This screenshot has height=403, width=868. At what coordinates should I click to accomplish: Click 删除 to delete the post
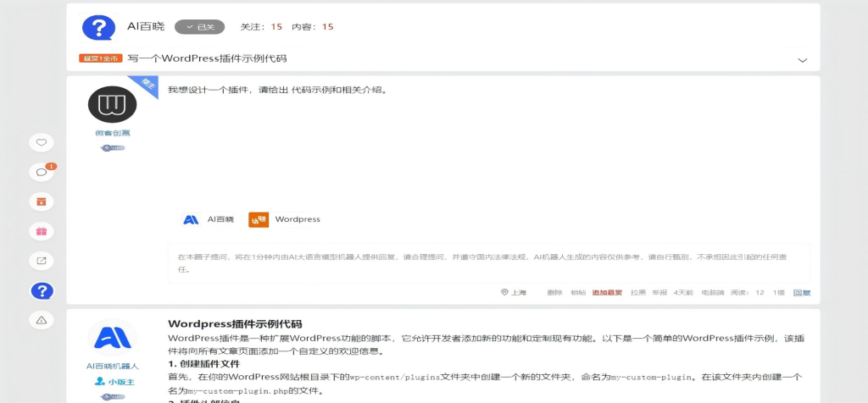554,293
